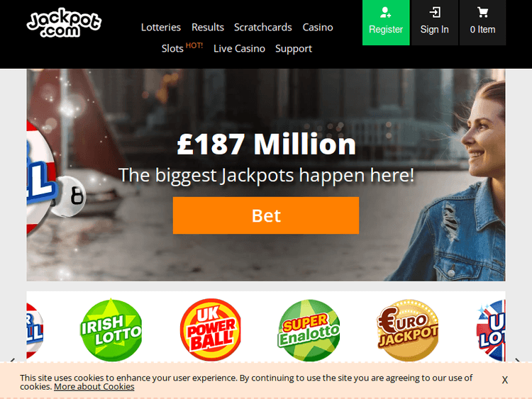Image resolution: width=532 pixels, height=399 pixels.
Task: Open the Scratchcards section
Action: 263,27
